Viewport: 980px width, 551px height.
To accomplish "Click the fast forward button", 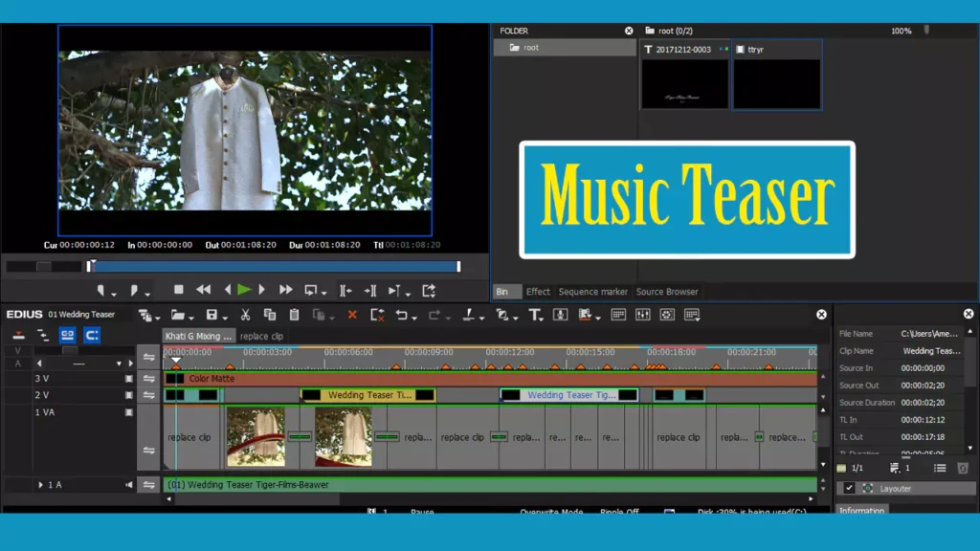I will click(285, 290).
